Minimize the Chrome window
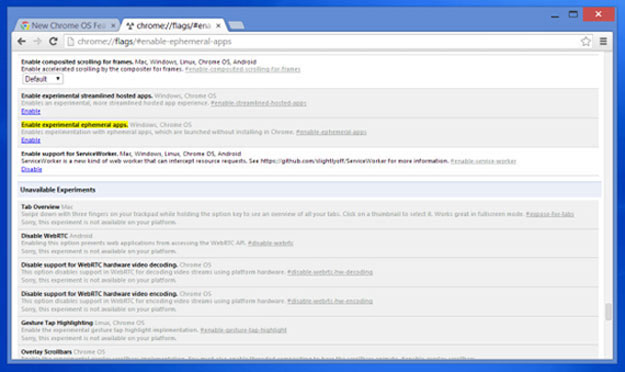 tap(555, 15)
